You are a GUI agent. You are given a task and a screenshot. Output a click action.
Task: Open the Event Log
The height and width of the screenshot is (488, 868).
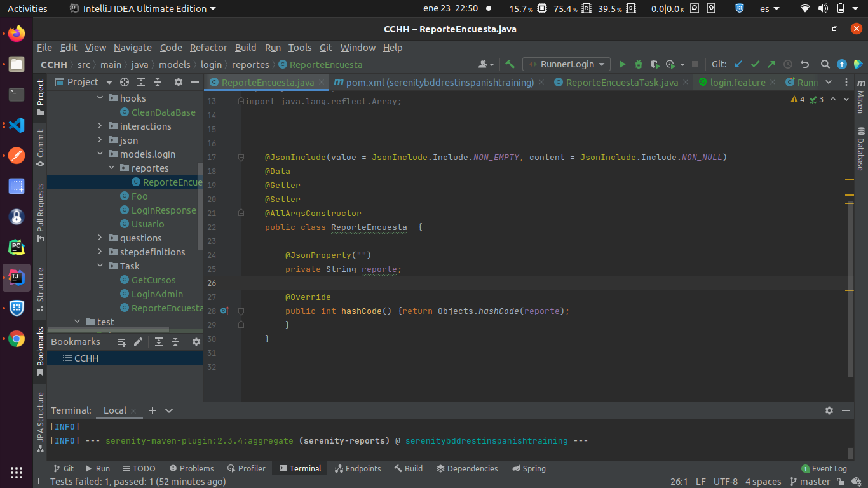824,468
